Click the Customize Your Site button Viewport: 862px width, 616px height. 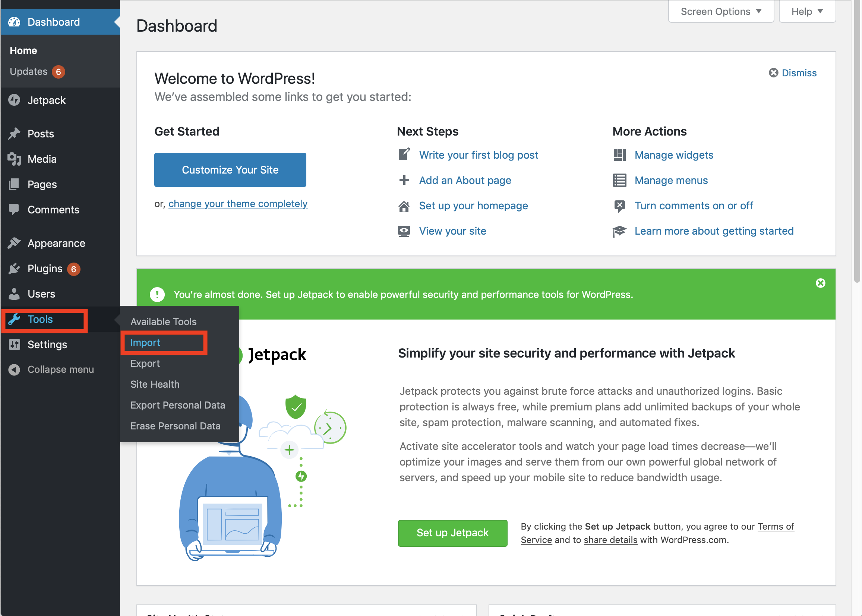coord(230,170)
